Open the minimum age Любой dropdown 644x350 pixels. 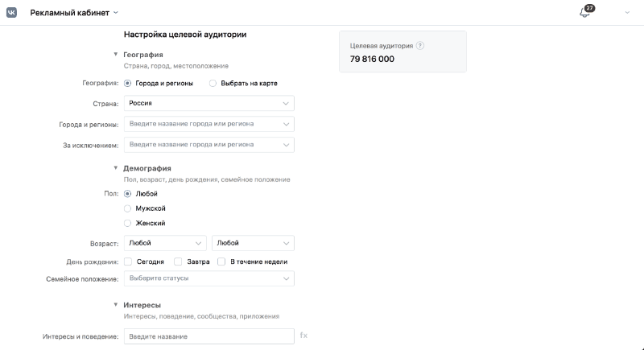165,243
